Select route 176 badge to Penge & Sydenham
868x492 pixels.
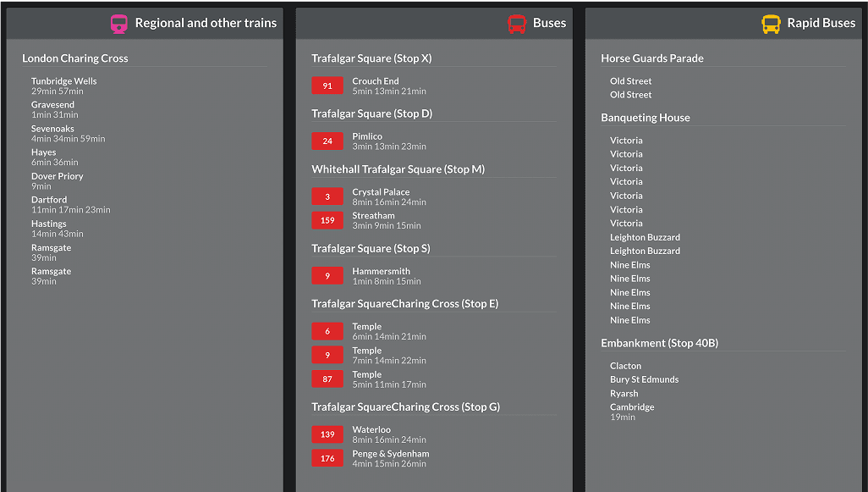(x=327, y=458)
